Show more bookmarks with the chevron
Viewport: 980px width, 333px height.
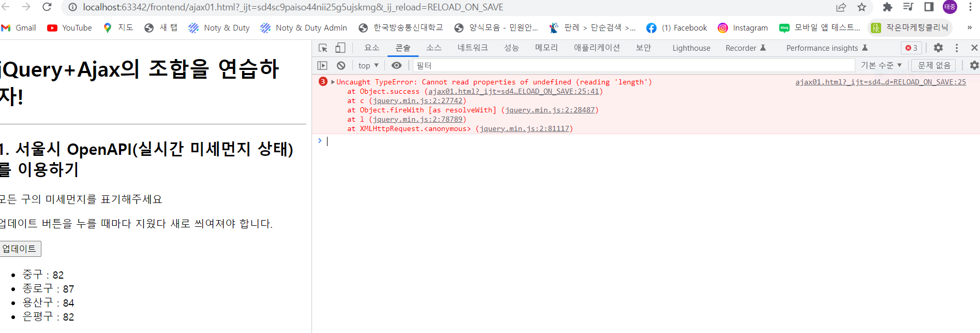click(x=970, y=28)
